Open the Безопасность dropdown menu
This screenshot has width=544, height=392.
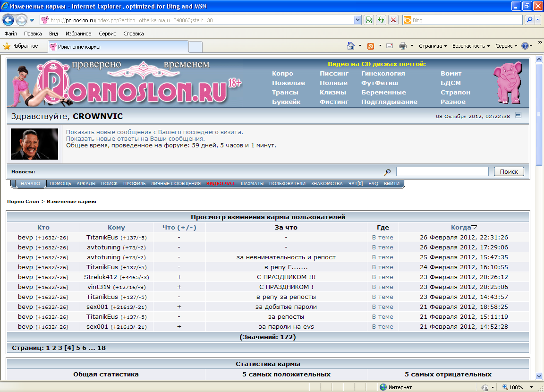[471, 46]
